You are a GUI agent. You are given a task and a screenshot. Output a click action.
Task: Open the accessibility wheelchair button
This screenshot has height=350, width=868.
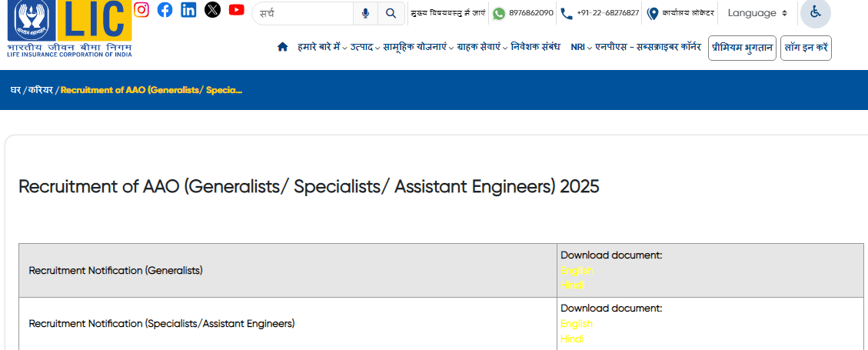coord(816,13)
